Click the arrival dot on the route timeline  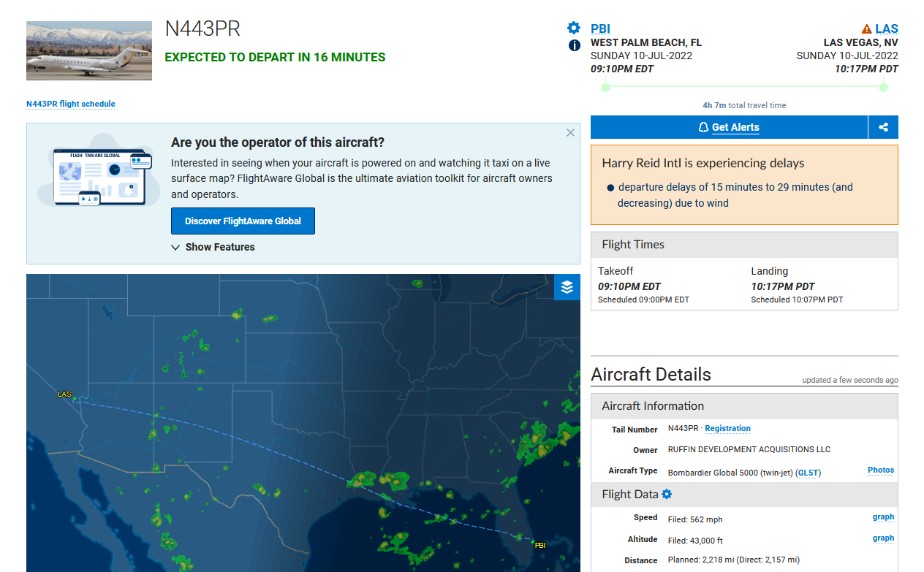(883, 88)
